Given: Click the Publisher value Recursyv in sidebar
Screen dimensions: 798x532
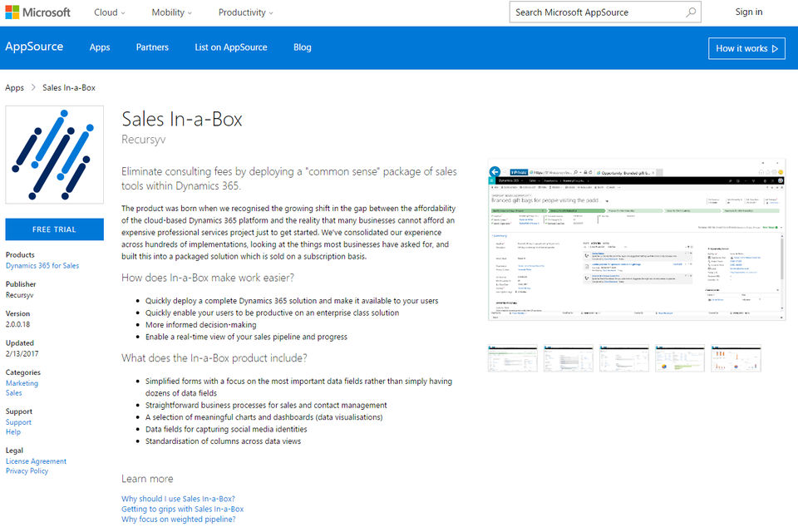Looking at the screenshot, I should click(19, 295).
